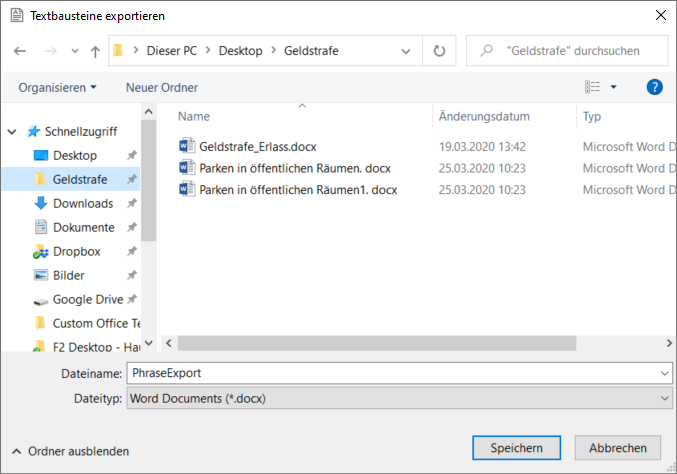Click the Dateiname input field
The image size is (677, 474).
click(x=390, y=372)
